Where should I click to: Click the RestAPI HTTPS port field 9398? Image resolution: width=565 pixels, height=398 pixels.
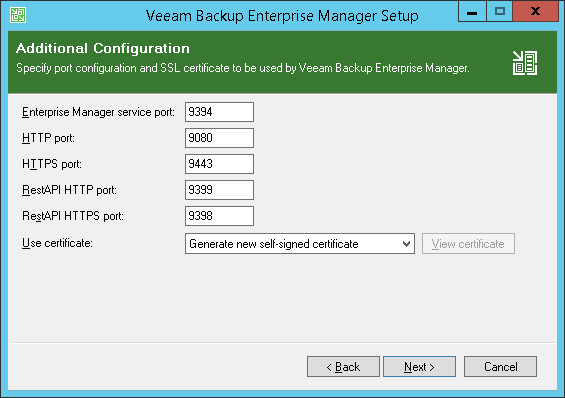pyautogui.click(x=219, y=216)
